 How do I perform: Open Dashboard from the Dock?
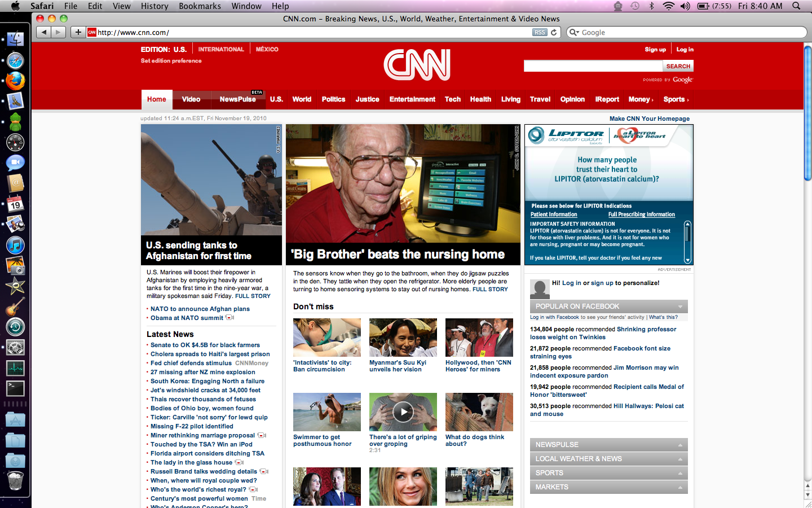coord(15,142)
